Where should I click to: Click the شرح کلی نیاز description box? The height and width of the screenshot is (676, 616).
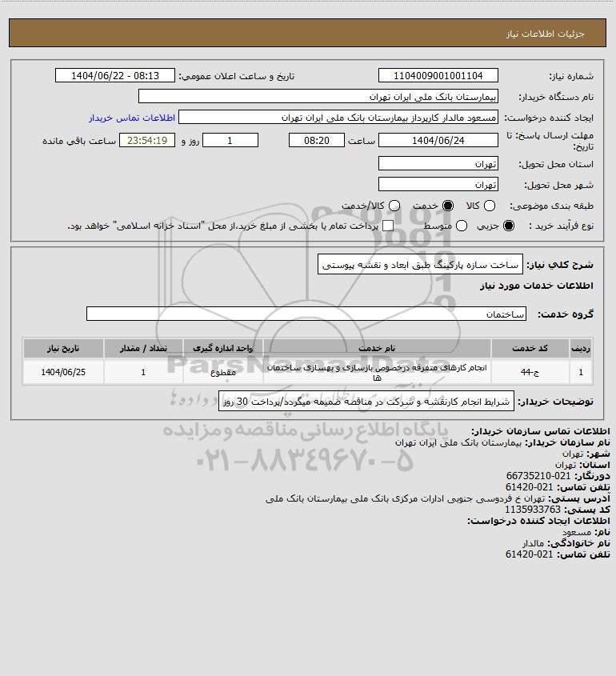point(420,264)
